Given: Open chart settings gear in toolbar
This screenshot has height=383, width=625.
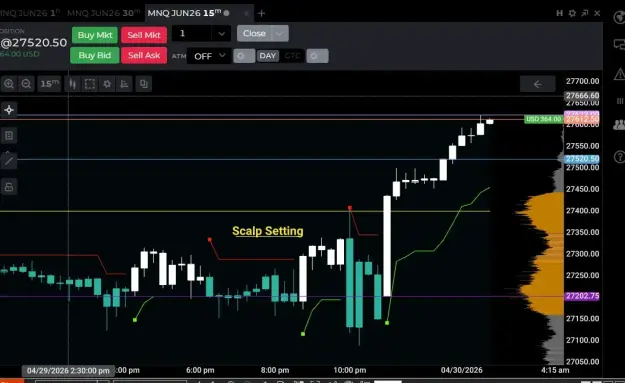Looking at the screenshot, I should tap(107, 84).
